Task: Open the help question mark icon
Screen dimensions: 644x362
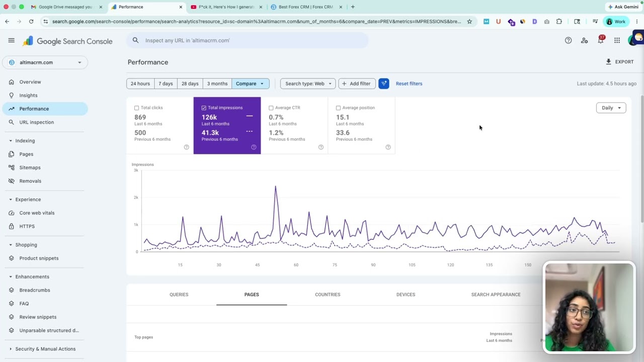Action: (568, 40)
